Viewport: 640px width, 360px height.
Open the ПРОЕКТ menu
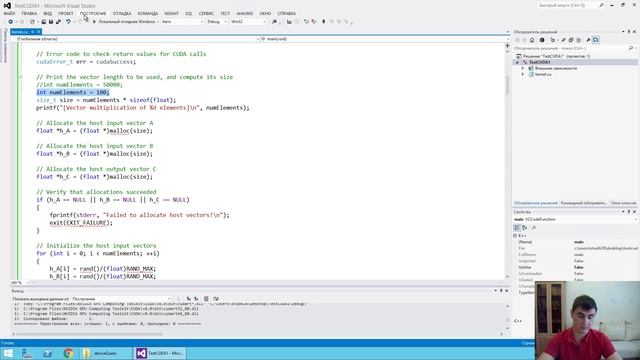(65, 13)
